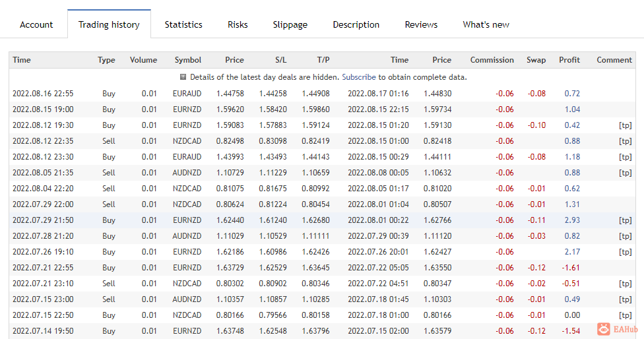The height and width of the screenshot is (339, 644).
Task: Select open time 2022.08.15 19:00
Action: 43,109
